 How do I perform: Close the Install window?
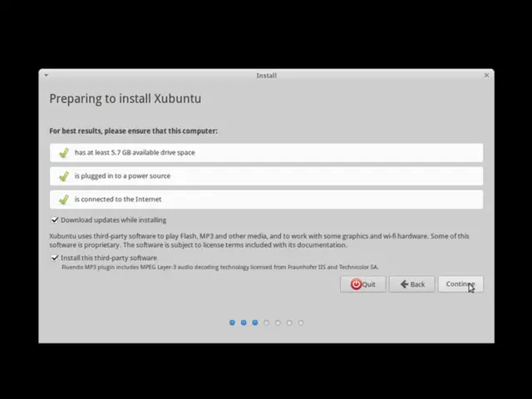[x=486, y=76]
